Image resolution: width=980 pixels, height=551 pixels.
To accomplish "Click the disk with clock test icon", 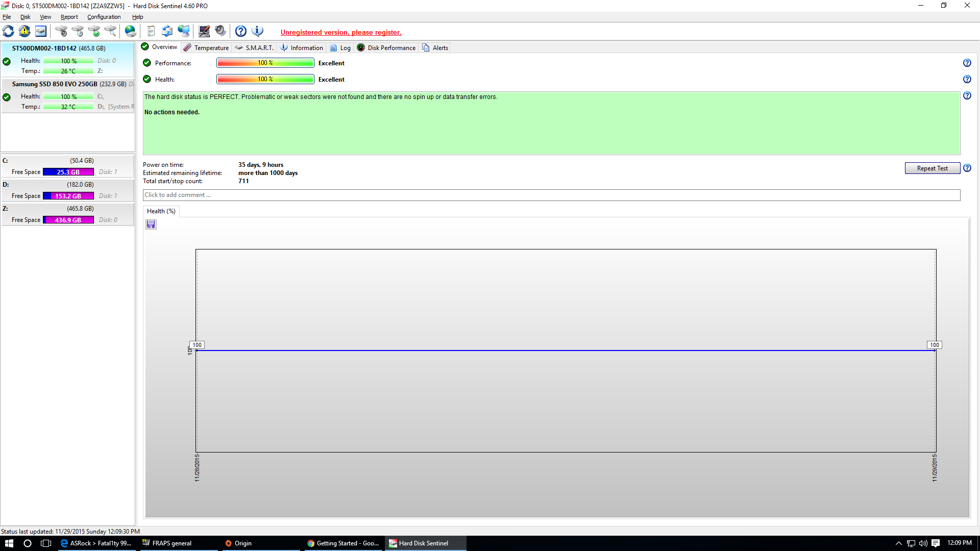I will click(x=78, y=31).
